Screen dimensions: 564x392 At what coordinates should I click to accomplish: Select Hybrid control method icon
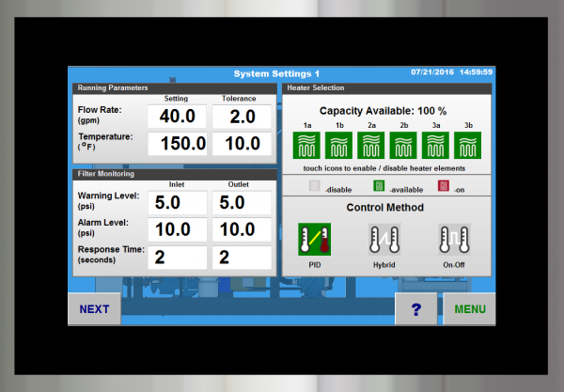click(384, 239)
